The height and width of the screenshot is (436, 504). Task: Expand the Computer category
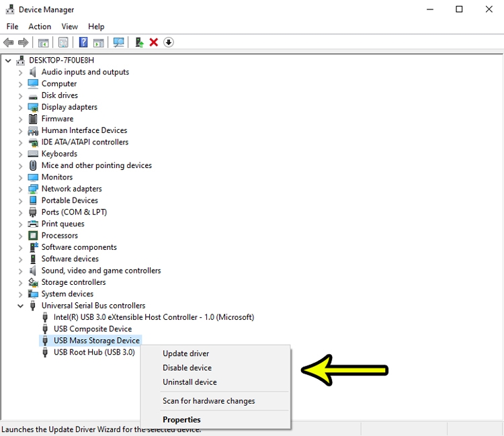[20, 84]
